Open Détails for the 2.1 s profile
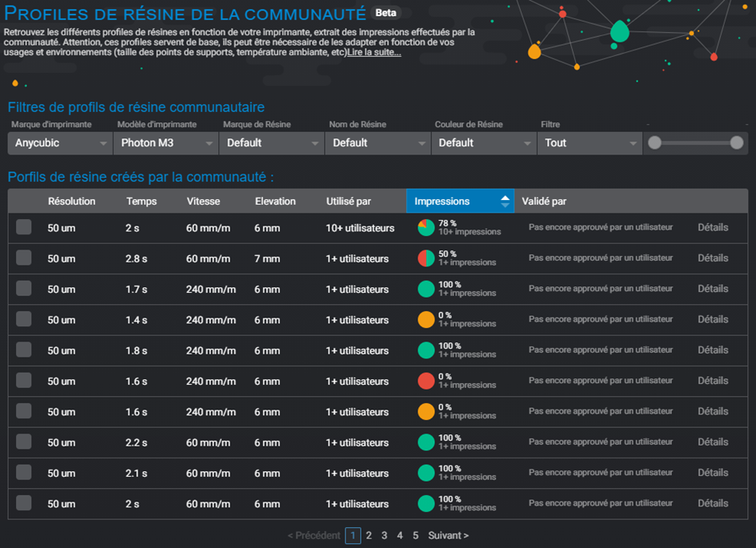 tap(713, 472)
